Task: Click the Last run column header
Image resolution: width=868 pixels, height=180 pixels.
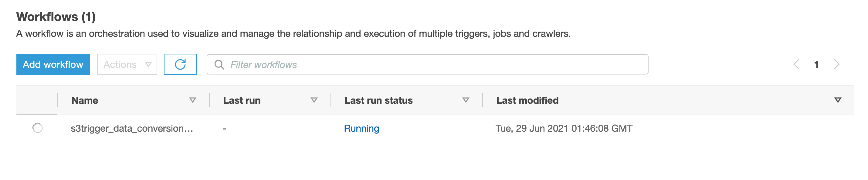Action: pos(242,100)
